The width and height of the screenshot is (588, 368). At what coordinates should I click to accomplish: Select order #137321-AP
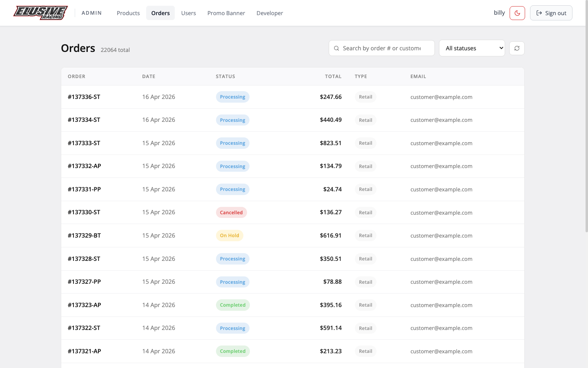pos(85,351)
